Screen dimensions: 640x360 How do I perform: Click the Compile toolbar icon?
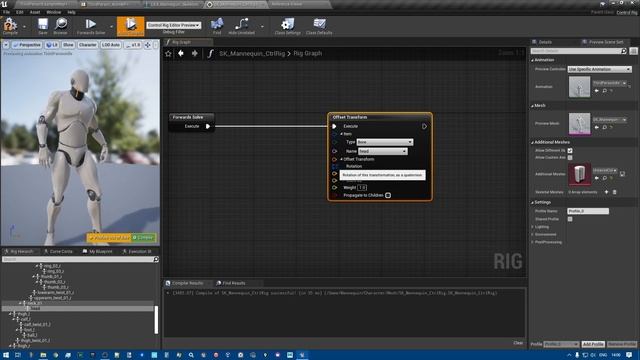[10, 25]
